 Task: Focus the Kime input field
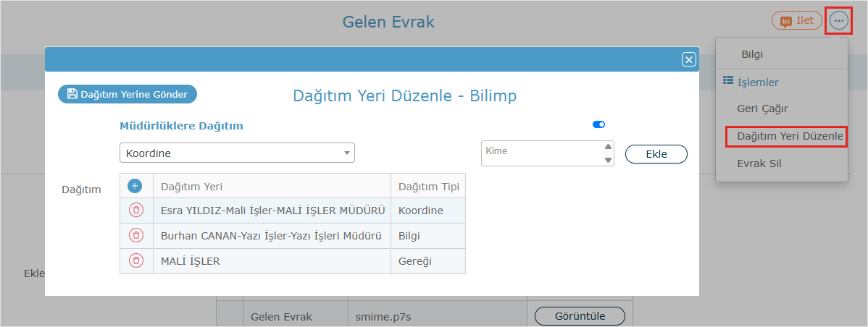click(540, 153)
